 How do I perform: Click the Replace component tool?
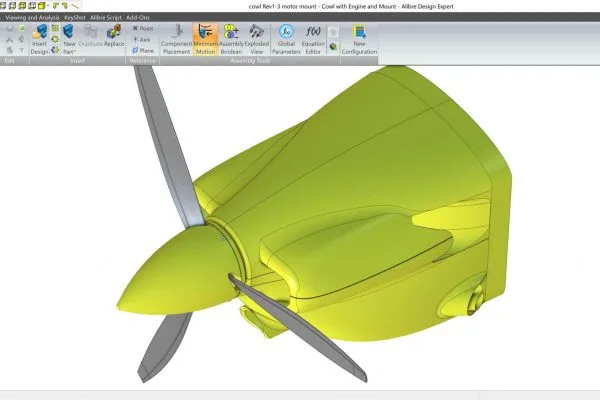click(114, 36)
